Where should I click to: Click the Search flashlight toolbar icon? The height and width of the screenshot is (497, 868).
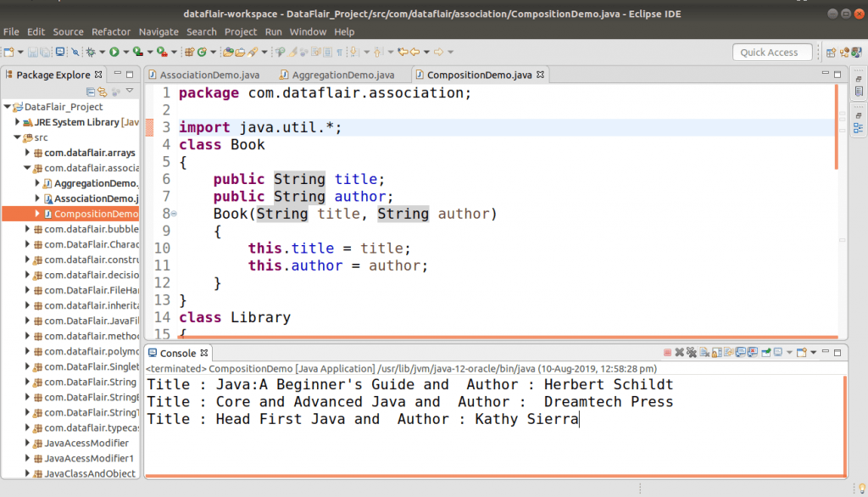click(x=253, y=52)
